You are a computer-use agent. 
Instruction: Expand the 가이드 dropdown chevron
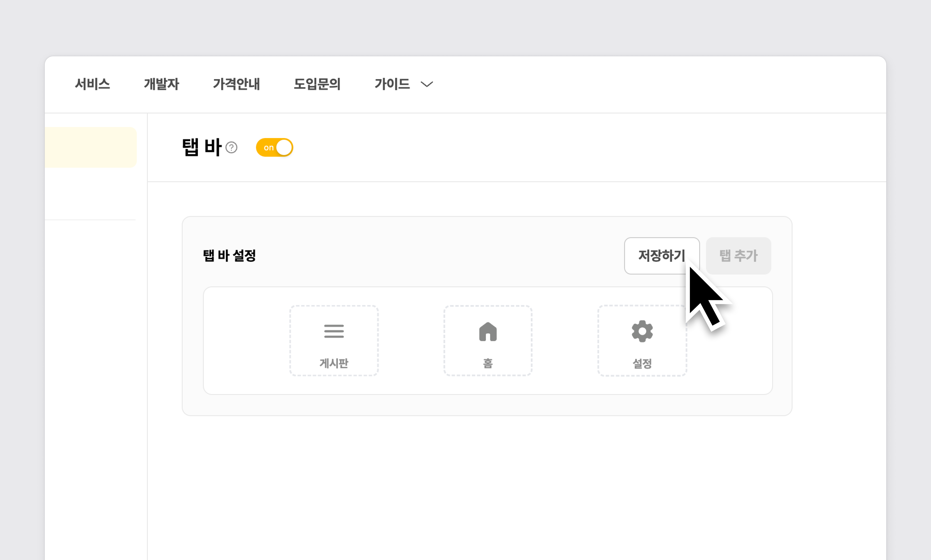click(x=427, y=84)
